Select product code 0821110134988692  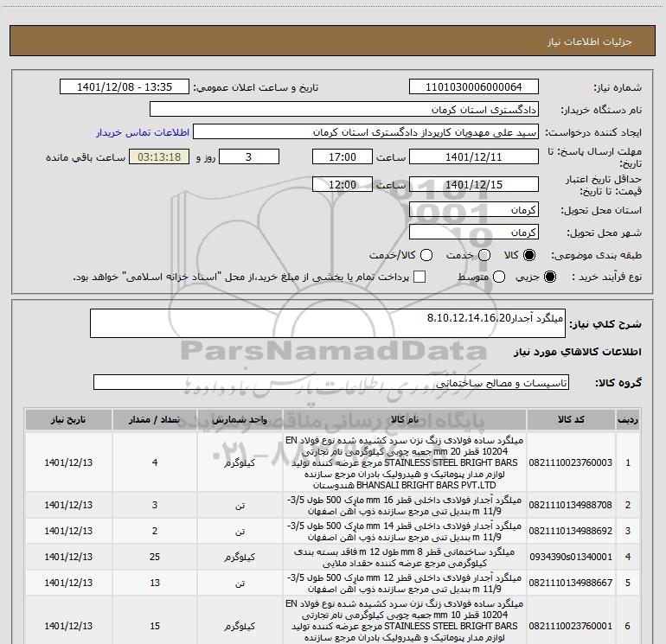pyautogui.click(x=571, y=531)
